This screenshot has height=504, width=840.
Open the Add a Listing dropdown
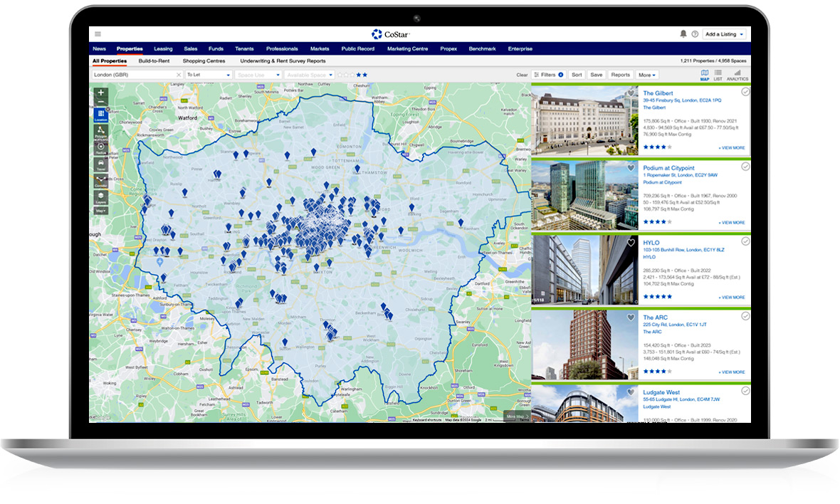coord(724,34)
